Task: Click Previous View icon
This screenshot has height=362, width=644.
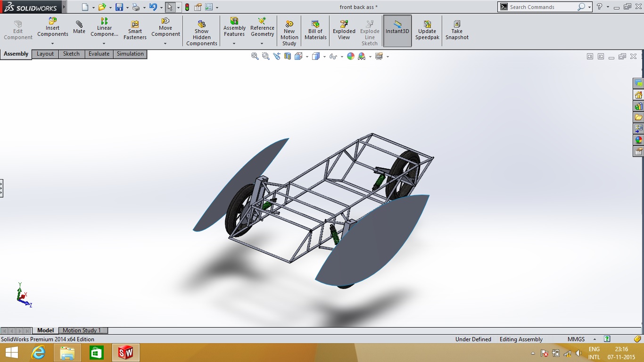Action: (276, 56)
